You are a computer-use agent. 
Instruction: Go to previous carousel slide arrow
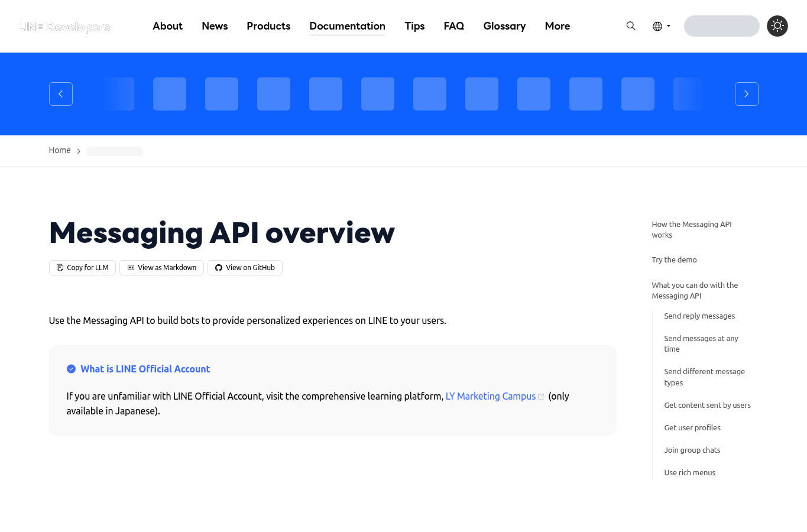tap(61, 94)
